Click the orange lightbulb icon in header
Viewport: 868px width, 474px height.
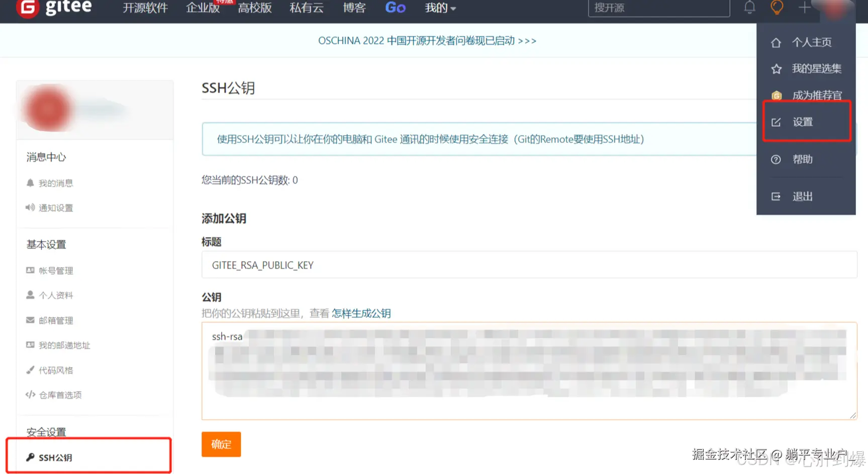(777, 8)
